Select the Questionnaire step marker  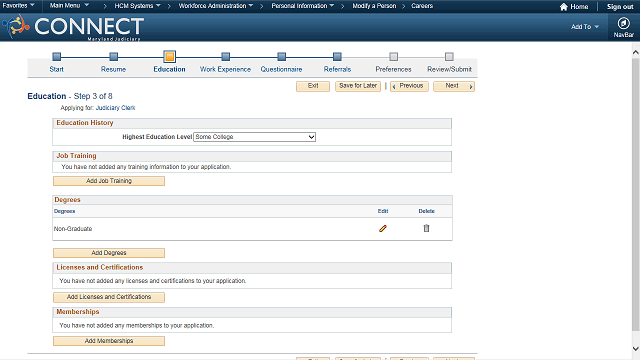click(281, 56)
